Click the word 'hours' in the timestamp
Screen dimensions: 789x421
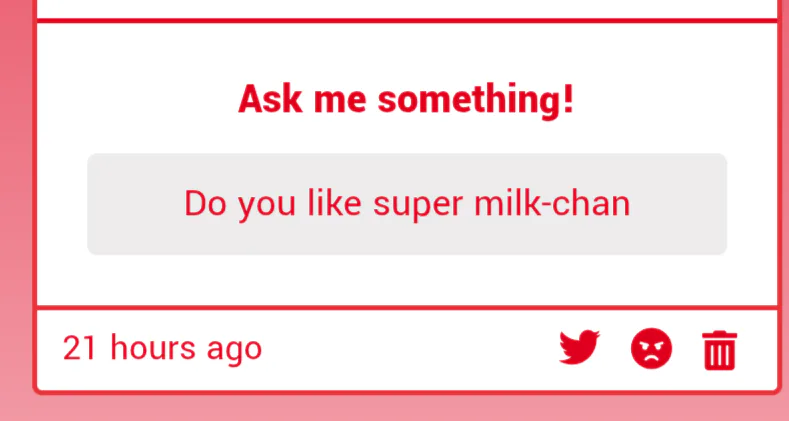tap(152, 347)
